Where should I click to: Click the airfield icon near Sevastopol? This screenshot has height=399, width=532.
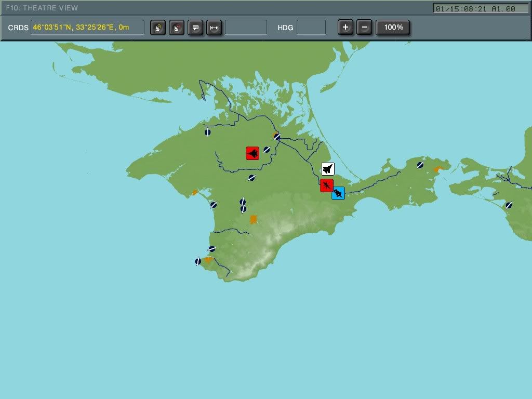coord(197,260)
